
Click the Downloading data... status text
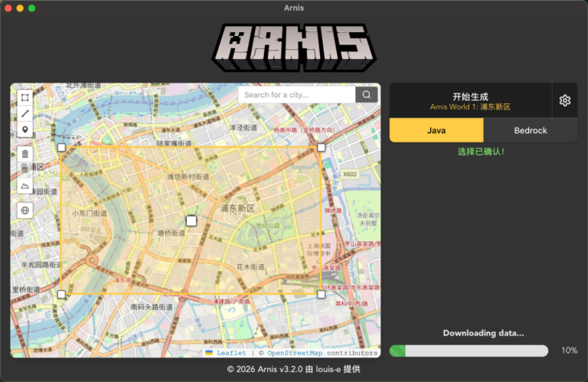coord(483,333)
